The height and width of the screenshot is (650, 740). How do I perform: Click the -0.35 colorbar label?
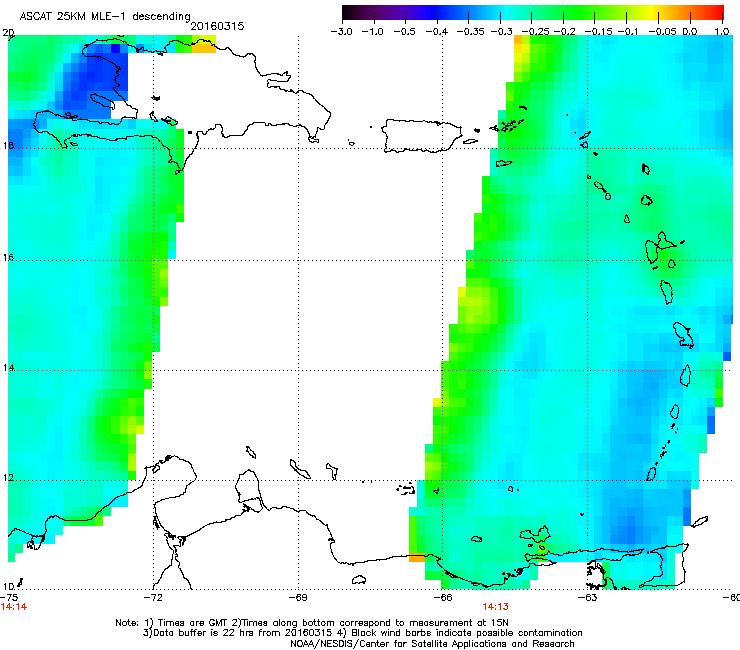coord(470,32)
